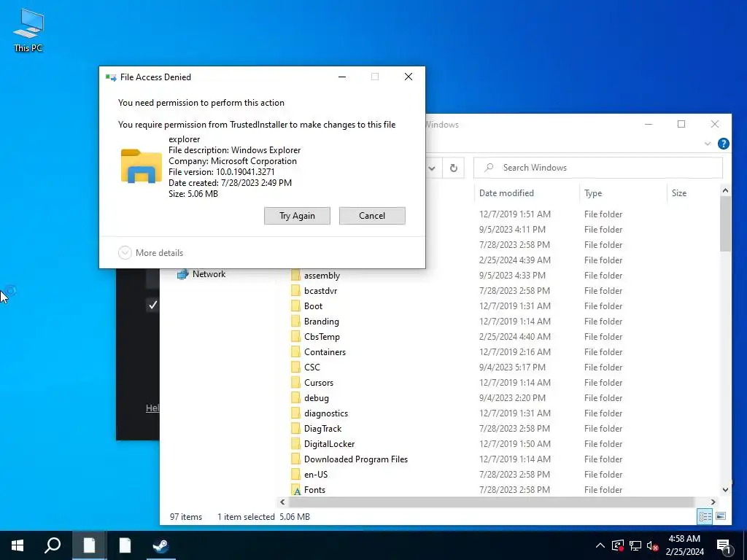This screenshot has height=560, width=747.
Task: Select the en-US folder
Action: 316,474
